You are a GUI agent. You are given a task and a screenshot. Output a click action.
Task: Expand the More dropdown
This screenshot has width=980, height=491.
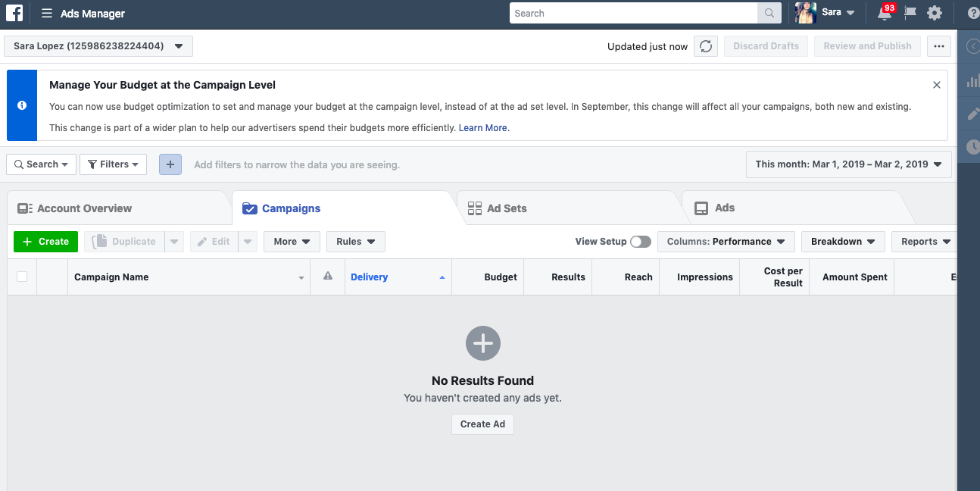pos(292,242)
